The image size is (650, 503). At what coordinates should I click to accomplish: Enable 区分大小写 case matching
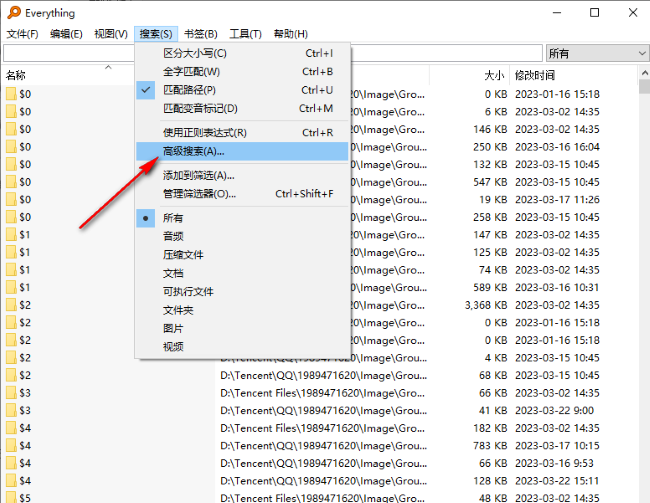194,53
